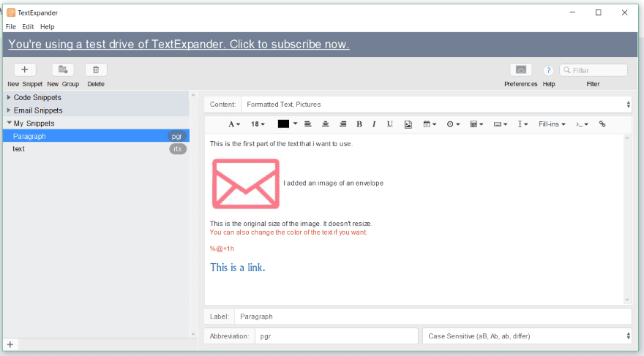Align text left
644x356 pixels.
(307, 124)
